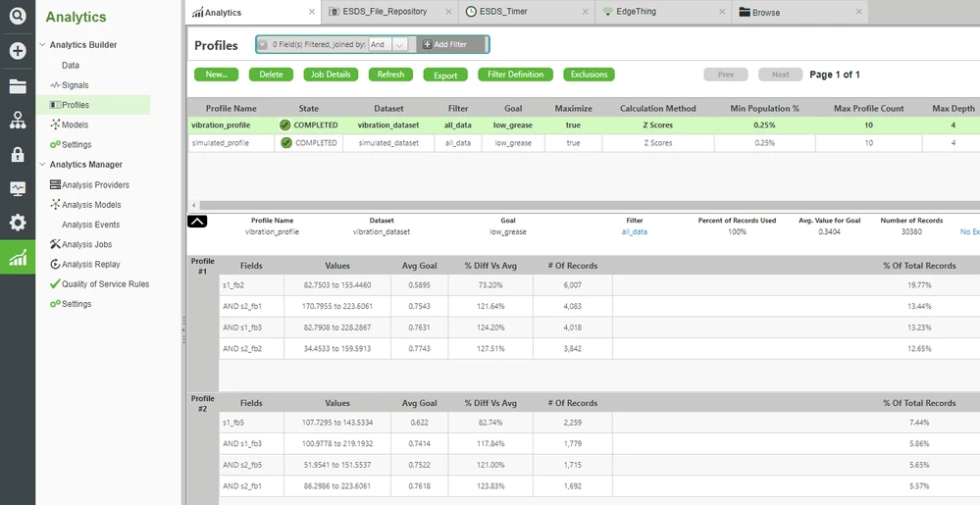The image size is (980, 505).
Task: Open Analysis Jobs
Action: [x=87, y=244]
